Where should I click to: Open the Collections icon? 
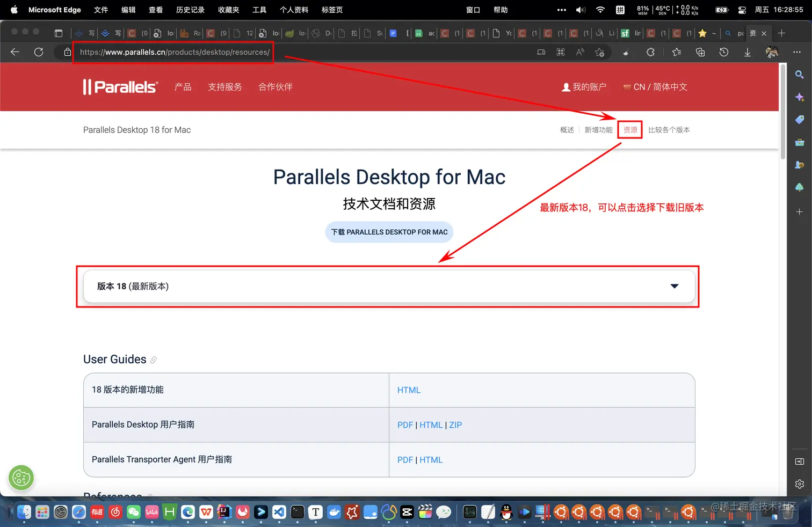[x=700, y=52]
